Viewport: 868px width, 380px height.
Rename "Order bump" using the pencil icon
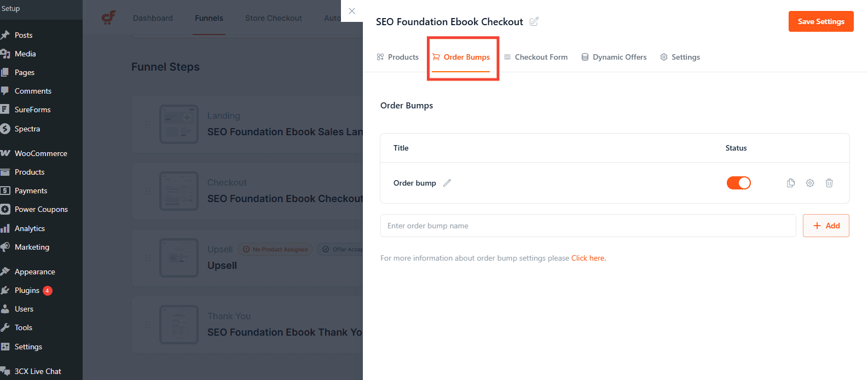(447, 182)
